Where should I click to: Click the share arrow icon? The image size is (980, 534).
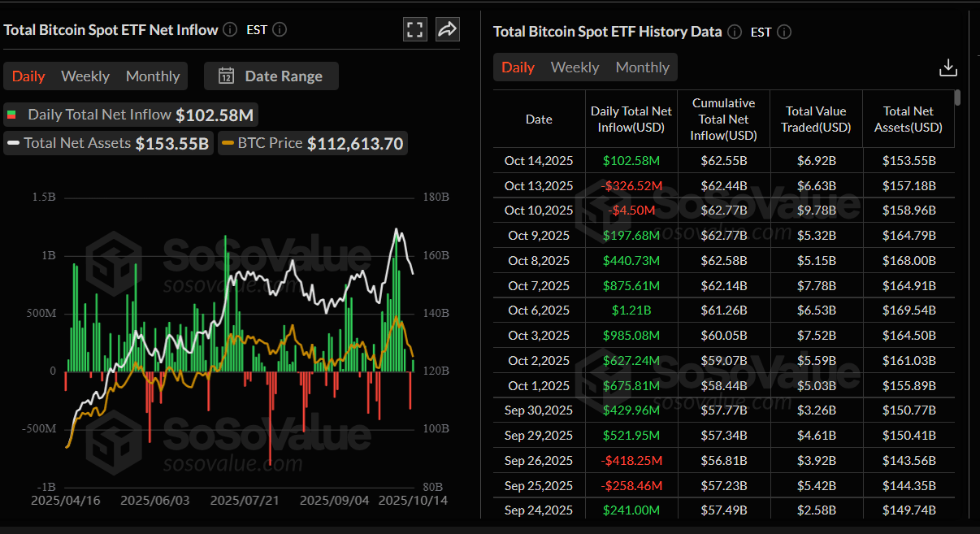[446, 29]
